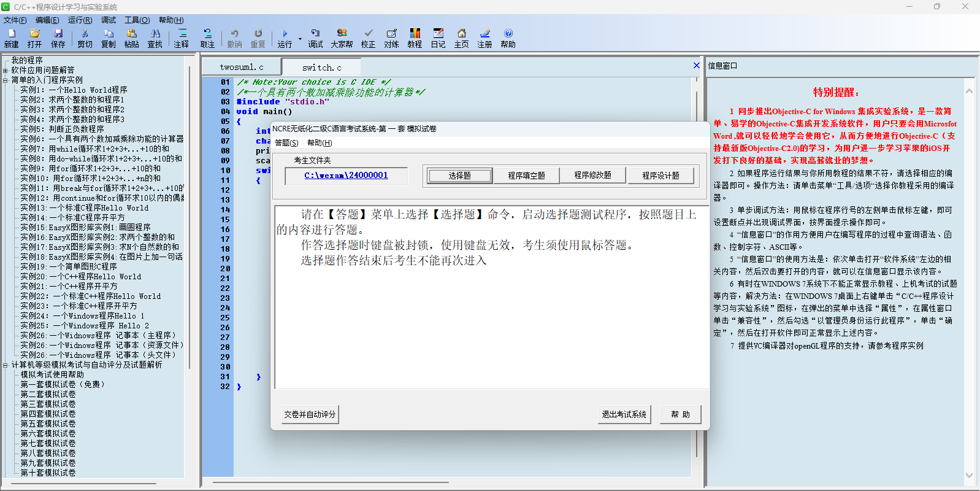Select 实例15: EasyX图形库实例1: 画圆程序
This screenshot has width=980, height=491.
pos(85,227)
